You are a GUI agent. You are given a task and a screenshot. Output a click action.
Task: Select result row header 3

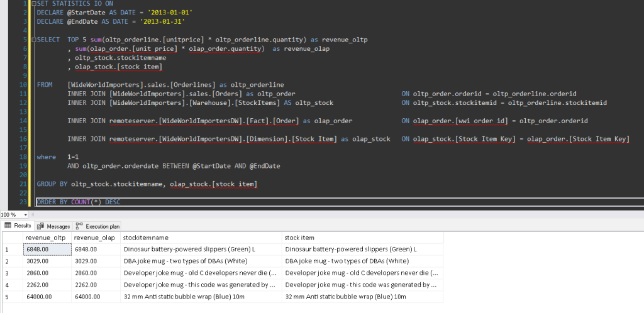[13, 273]
